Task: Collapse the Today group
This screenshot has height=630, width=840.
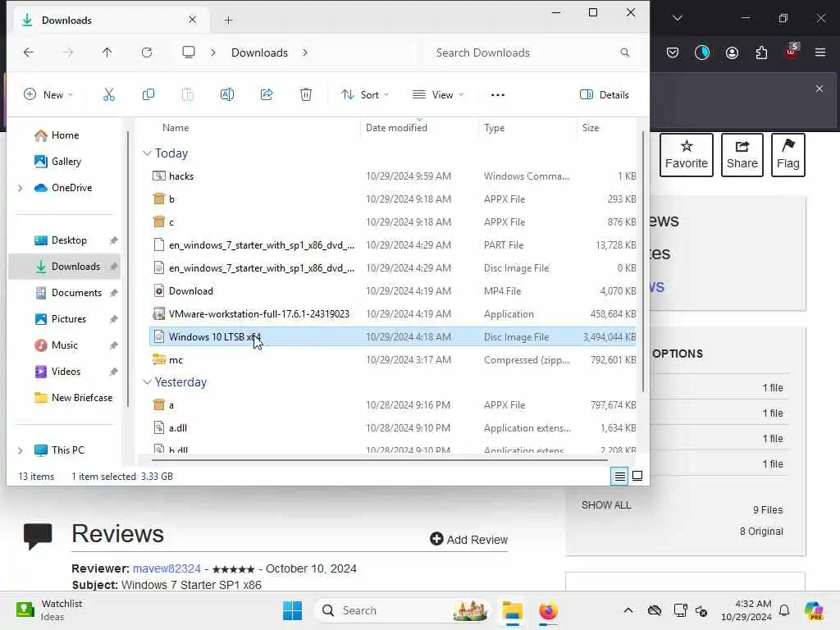Action: point(147,153)
